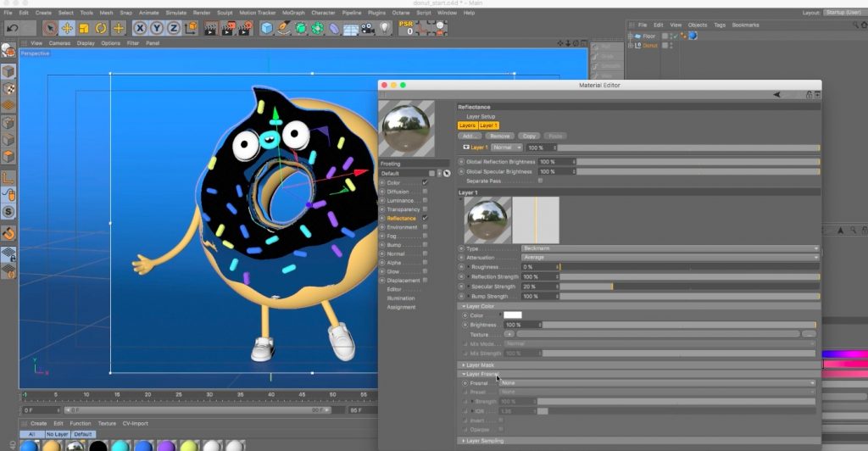Disable the Color channel checkbox
Screen dimensions: 868x451
click(425, 182)
